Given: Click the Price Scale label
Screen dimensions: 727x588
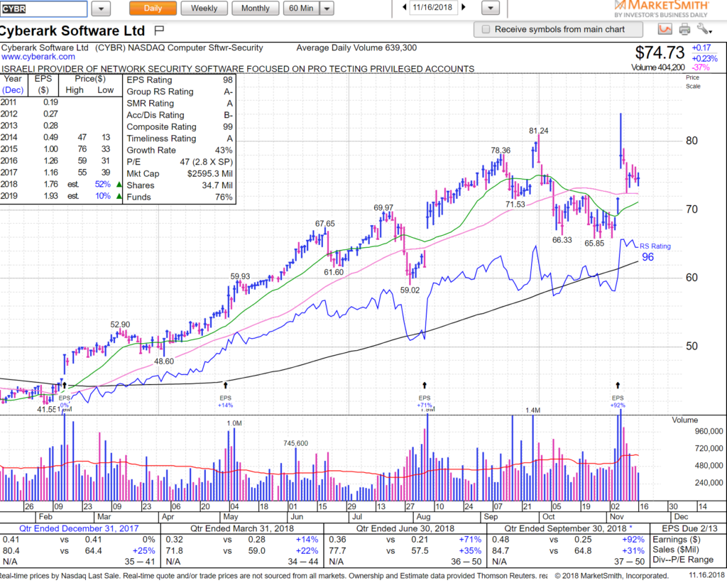Looking at the screenshot, I should coord(693,82).
